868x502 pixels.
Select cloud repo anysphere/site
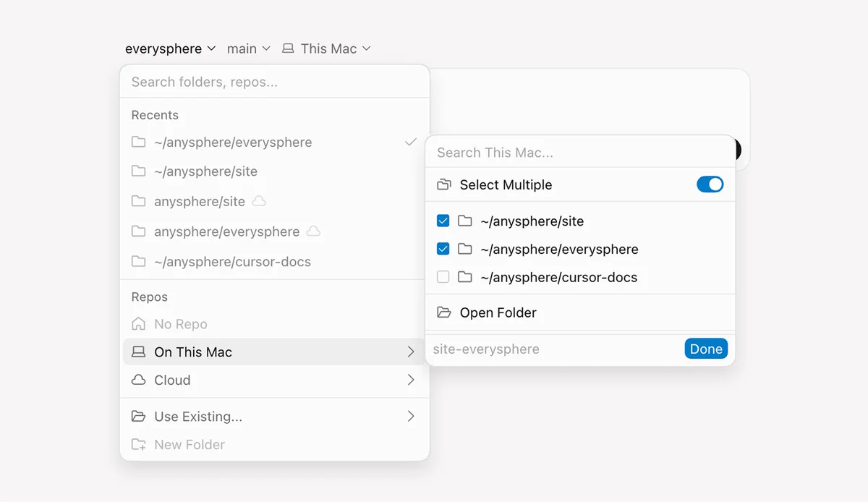(x=275, y=202)
